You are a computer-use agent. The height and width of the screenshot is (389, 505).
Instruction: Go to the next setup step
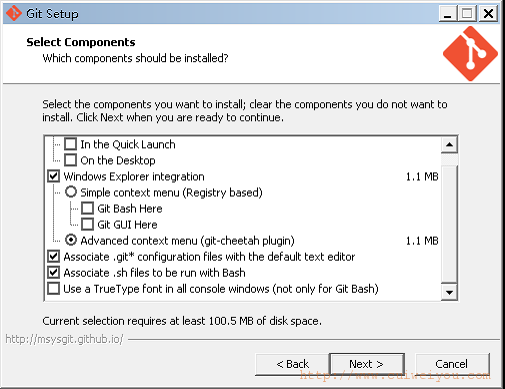[366, 364]
